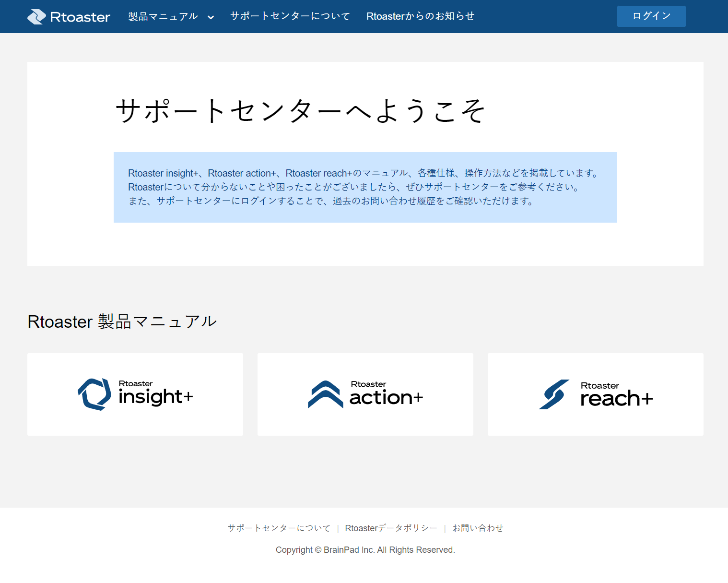Open the Rtoaster insight+ manual card
Viewport: 728px width, 583px height.
(x=135, y=394)
